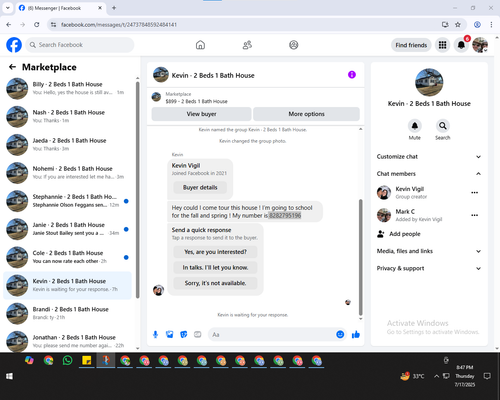500x400 pixels.
Task: Send quick reply In talks. I'll let you know.
Action: tap(215, 268)
